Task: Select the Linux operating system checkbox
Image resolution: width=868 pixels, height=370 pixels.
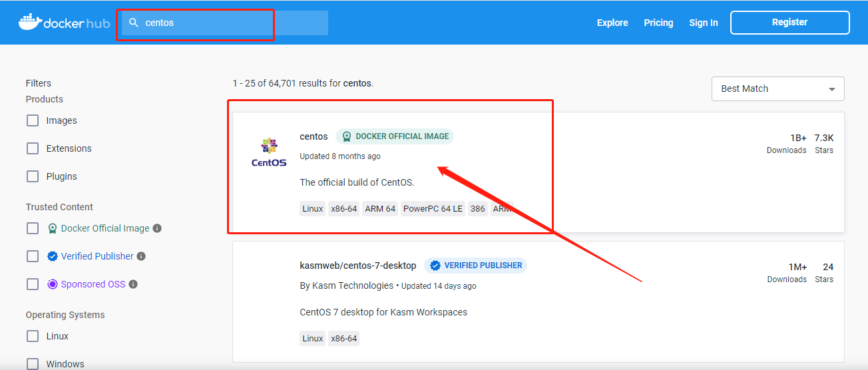Action: pyautogui.click(x=33, y=336)
